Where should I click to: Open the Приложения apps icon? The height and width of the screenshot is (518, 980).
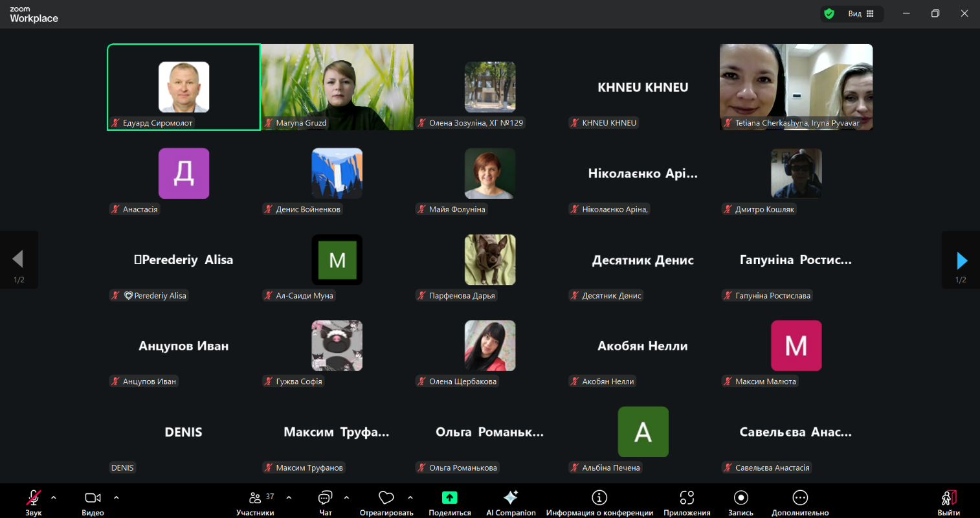coord(687,498)
